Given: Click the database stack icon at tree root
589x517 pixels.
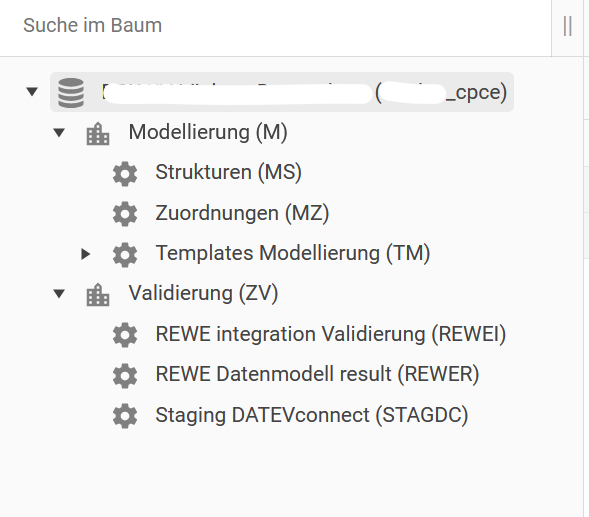Looking at the screenshot, I should pos(71,92).
